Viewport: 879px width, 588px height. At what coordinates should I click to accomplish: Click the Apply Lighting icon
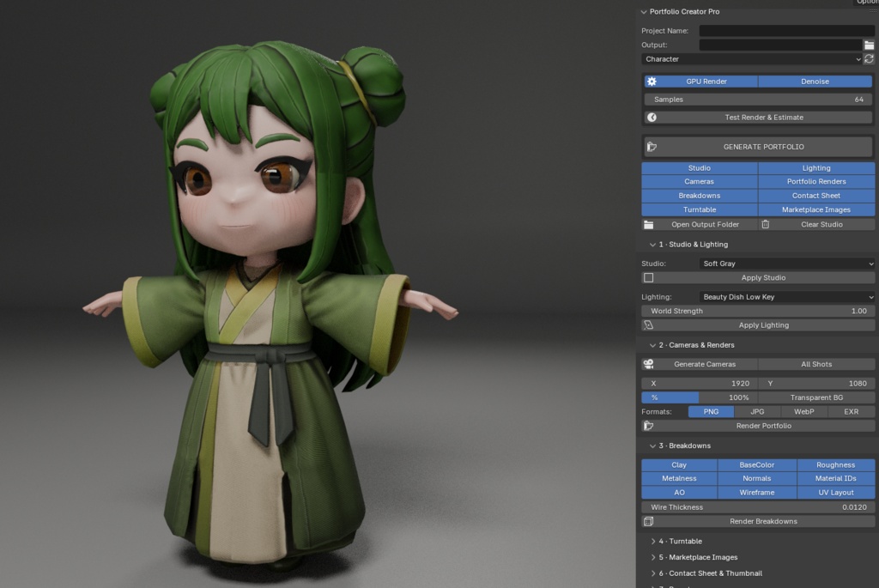pyautogui.click(x=649, y=325)
